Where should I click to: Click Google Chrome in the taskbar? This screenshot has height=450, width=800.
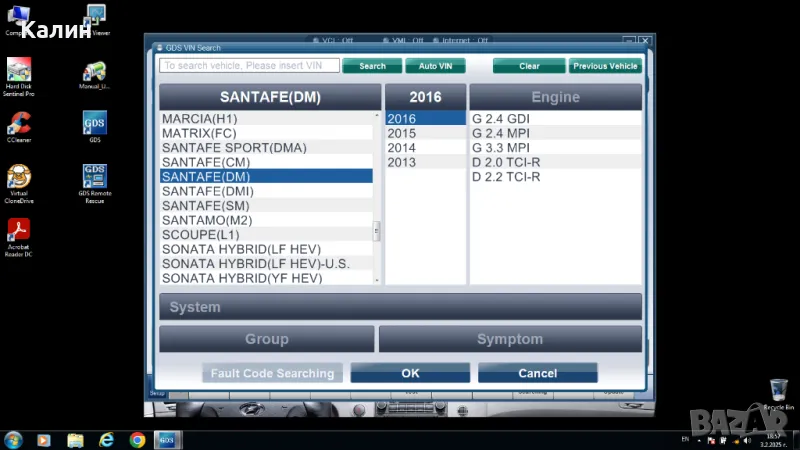[137, 439]
